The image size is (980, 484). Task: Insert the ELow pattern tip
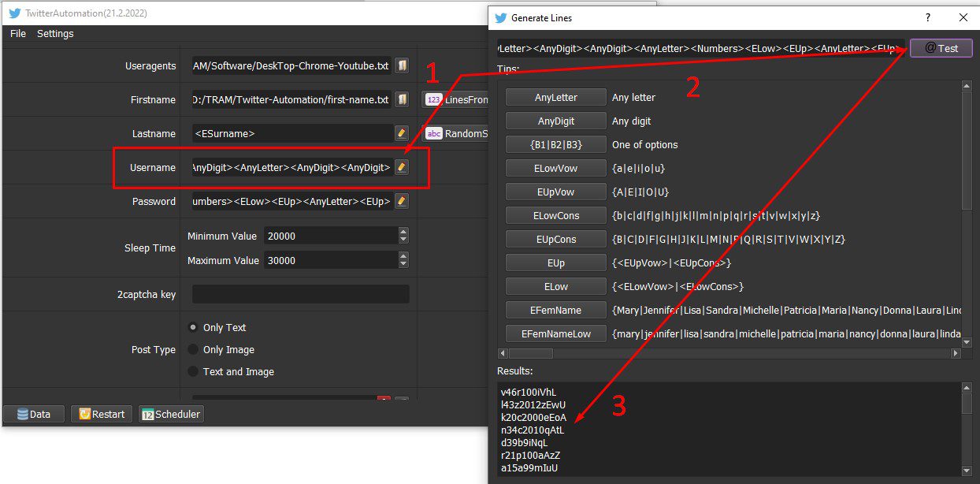[x=556, y=286]
